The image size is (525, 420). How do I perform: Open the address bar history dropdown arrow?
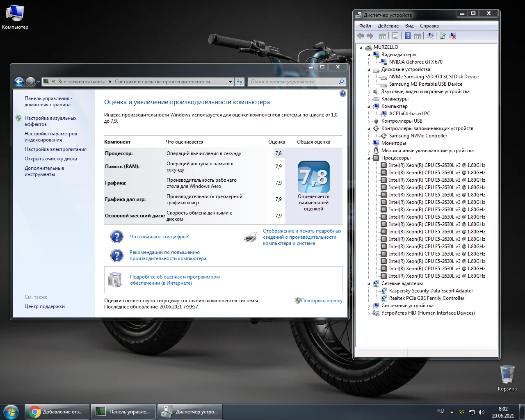point(230,82)
